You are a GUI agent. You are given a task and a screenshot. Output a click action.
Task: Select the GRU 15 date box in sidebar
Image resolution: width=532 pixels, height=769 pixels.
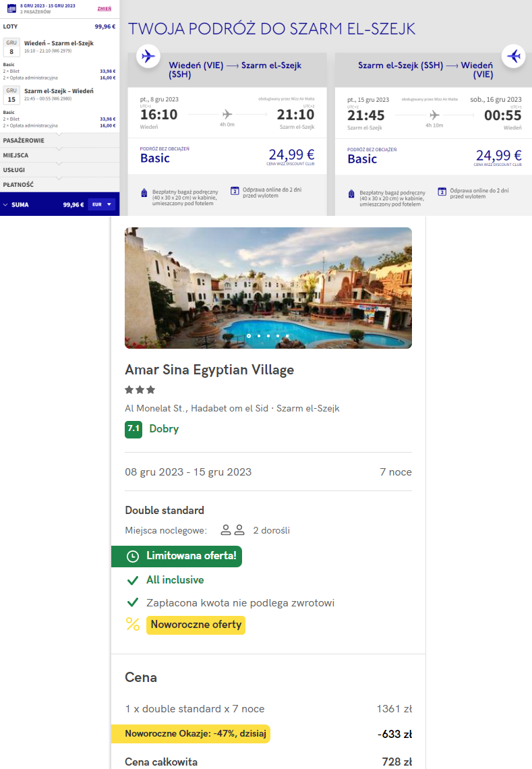click(11, 95)
